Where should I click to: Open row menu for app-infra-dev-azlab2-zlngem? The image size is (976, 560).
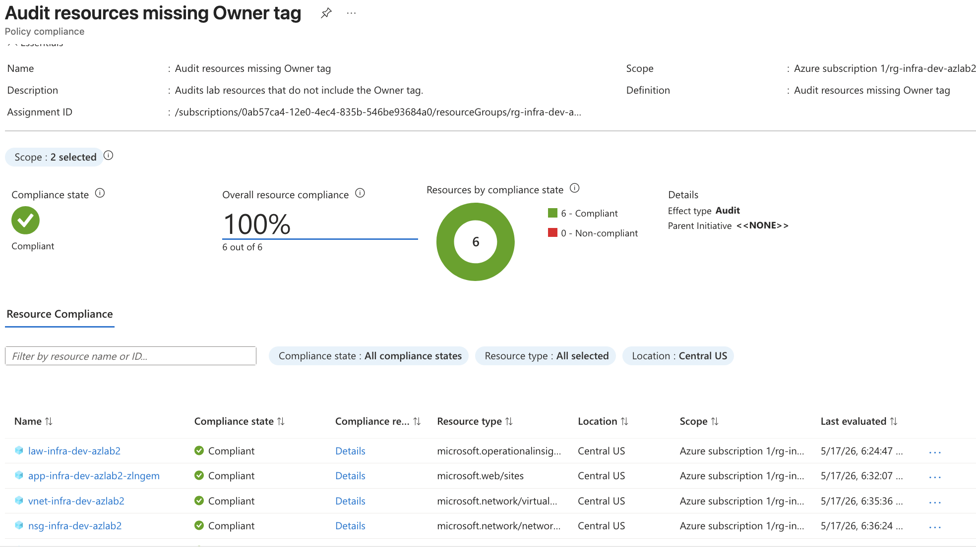click(935, 477)
